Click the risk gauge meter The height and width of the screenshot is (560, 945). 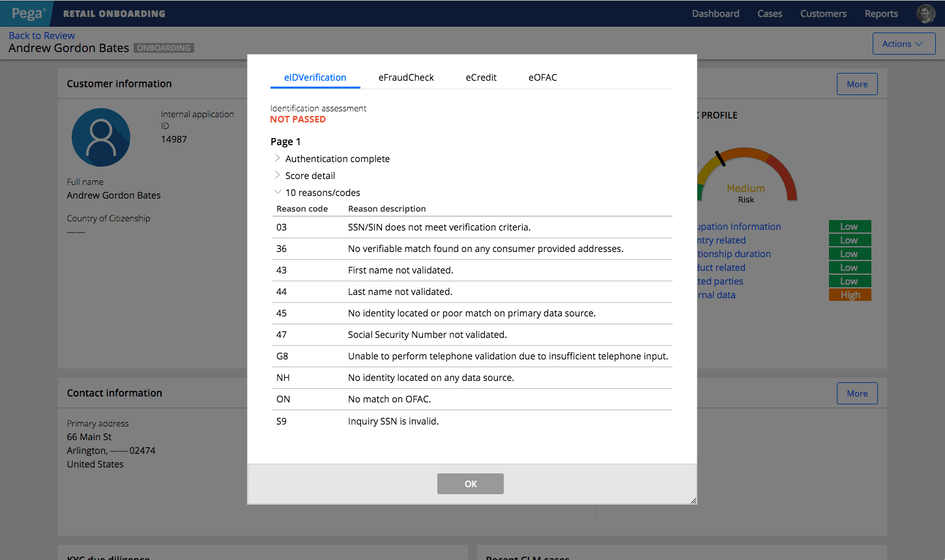click(747, 173)
